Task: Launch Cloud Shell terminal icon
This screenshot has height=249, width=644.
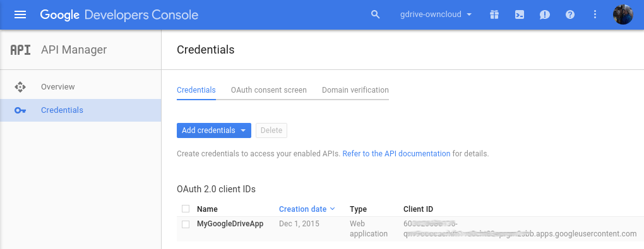Action: tap(520, 14)
